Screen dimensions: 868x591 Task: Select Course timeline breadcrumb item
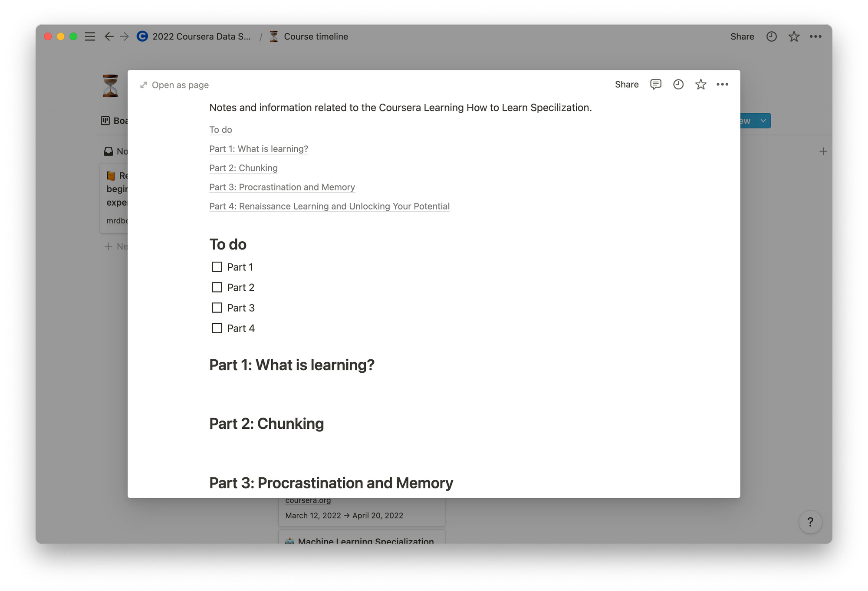316,36
